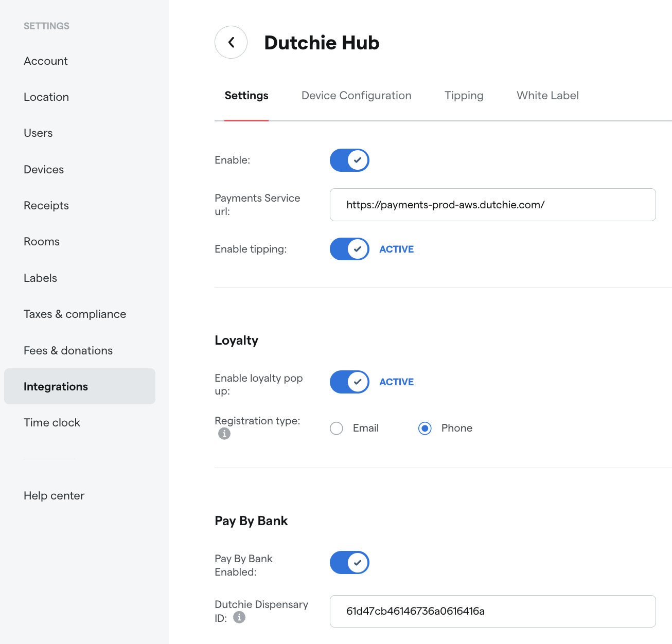
Task: Disable the Enable loyalty pop up toggle
Action: click(349, 382)
